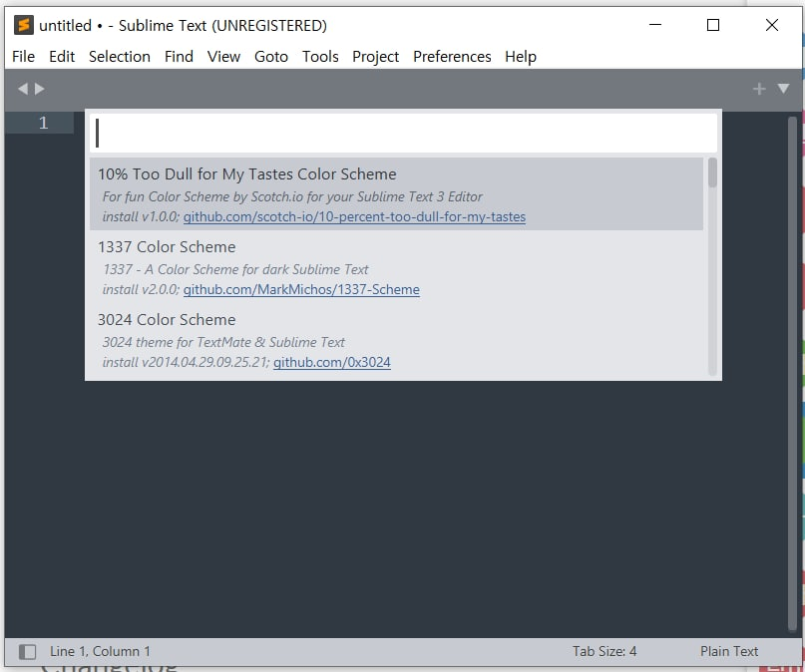Click the '1337 - A Color Scheme for dark Sublime Text' description
The height and width of the screenshot is (672, 805).
(235, 269)
